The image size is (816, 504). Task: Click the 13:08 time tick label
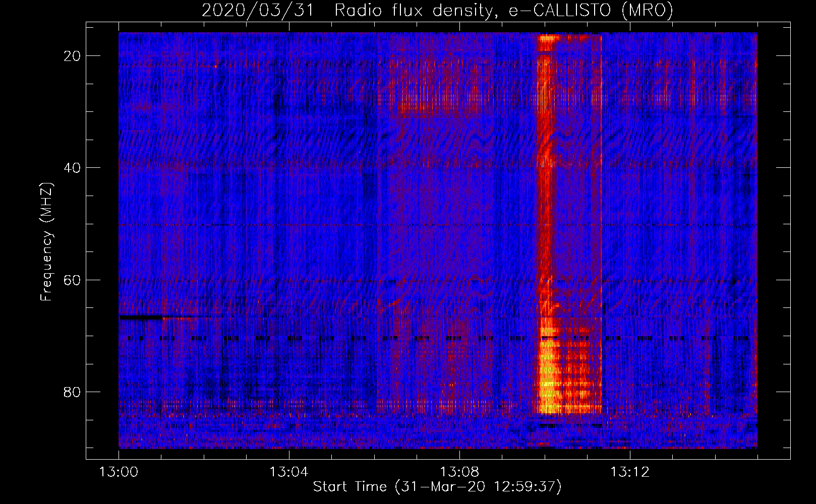click(x=459, y=472)
